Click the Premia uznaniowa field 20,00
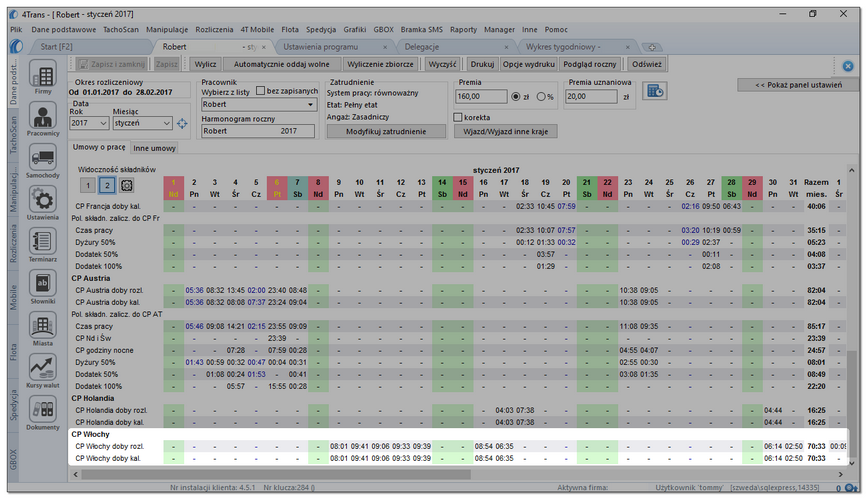This screenshot has height=499, width=867. [591, 96]
